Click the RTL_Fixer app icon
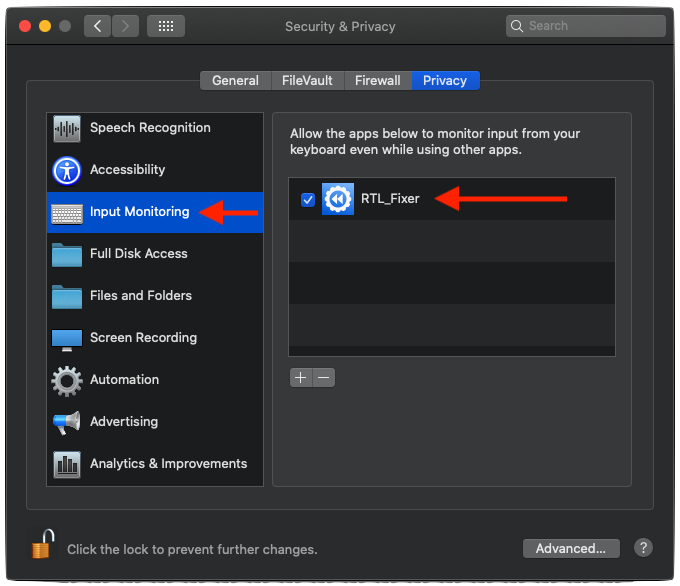 [338, 199]
